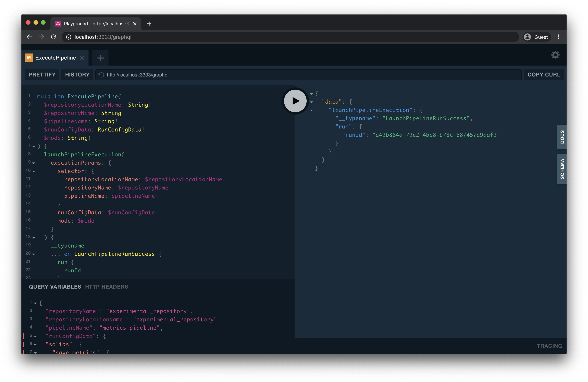
Task: Prettify the GraphQL query
Action: coord(42,75)
